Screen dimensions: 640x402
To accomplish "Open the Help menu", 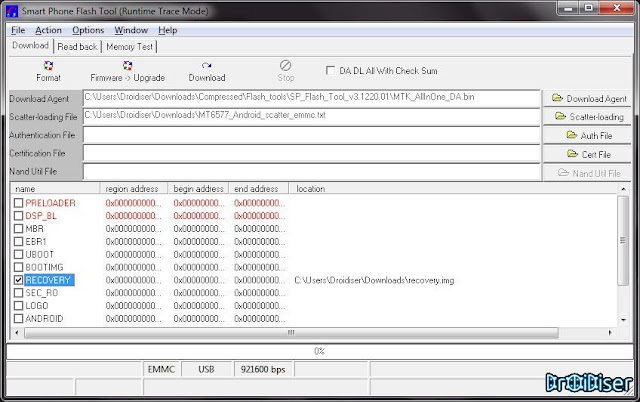I will tap(168, 30).
